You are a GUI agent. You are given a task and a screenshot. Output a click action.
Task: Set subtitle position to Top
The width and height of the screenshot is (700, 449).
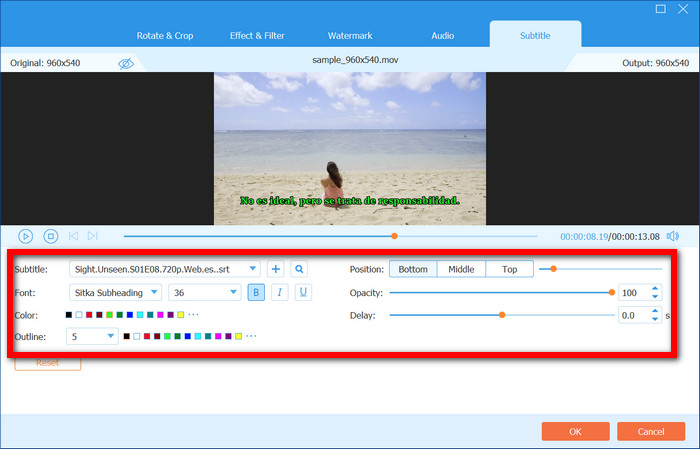coord(509,269)
